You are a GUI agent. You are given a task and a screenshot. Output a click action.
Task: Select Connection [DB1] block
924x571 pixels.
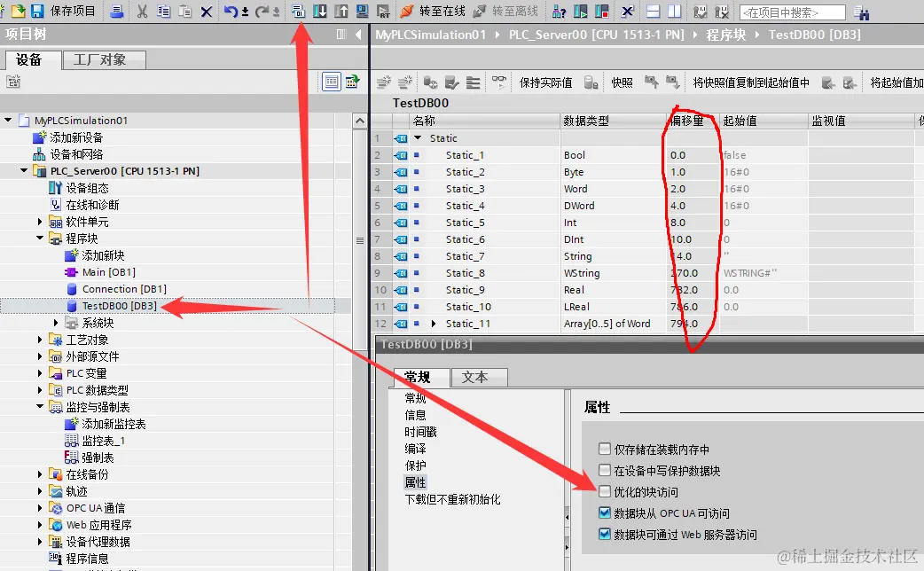(x=124, y=289)
